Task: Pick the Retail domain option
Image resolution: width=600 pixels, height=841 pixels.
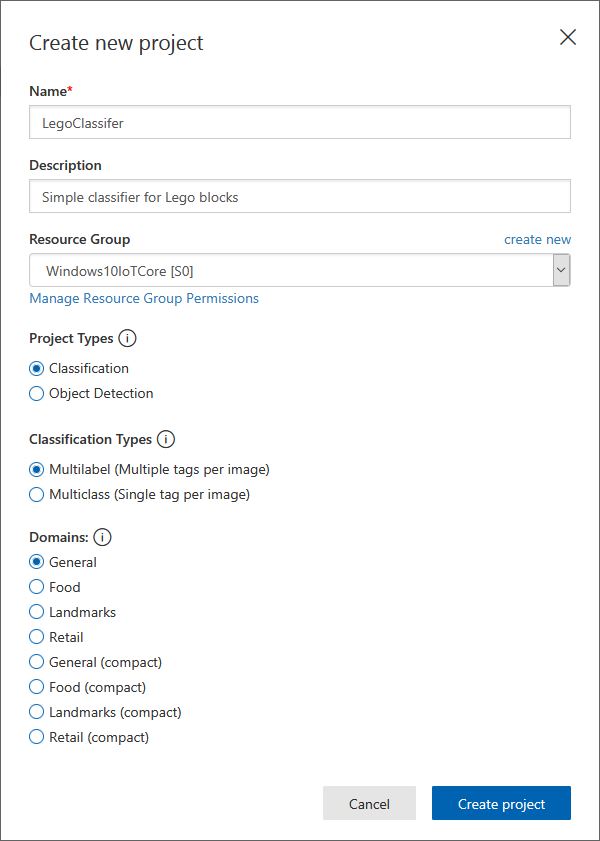Action: [x=37, y=637]
